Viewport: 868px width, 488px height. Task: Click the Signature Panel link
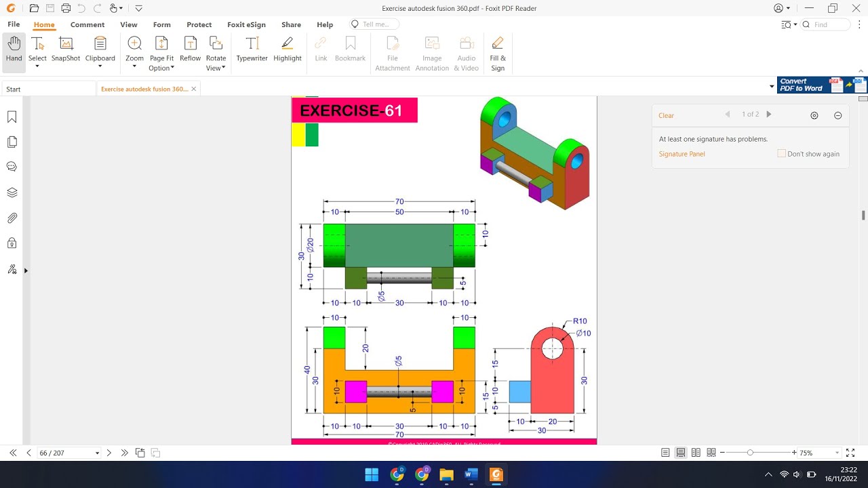point(682,154)
